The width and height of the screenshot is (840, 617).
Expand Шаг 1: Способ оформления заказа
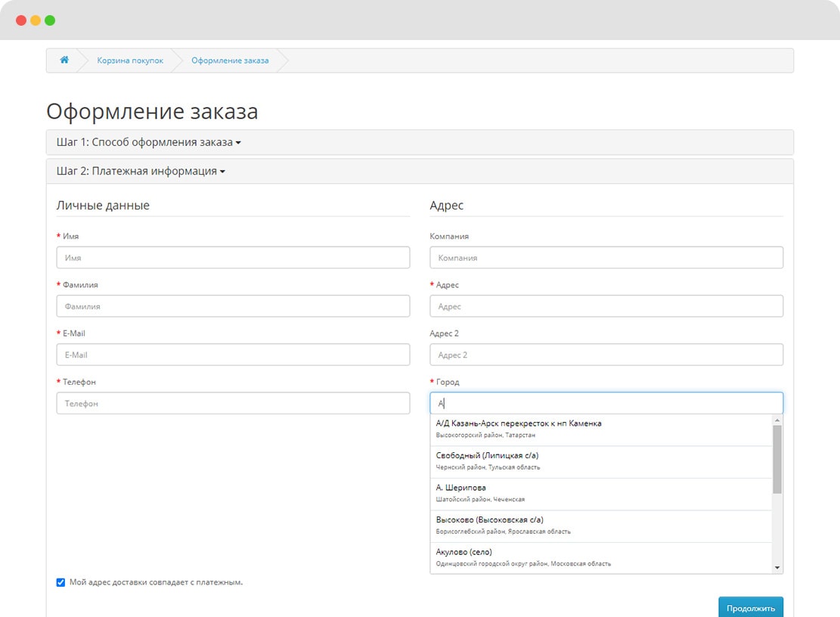pos(148,142)
